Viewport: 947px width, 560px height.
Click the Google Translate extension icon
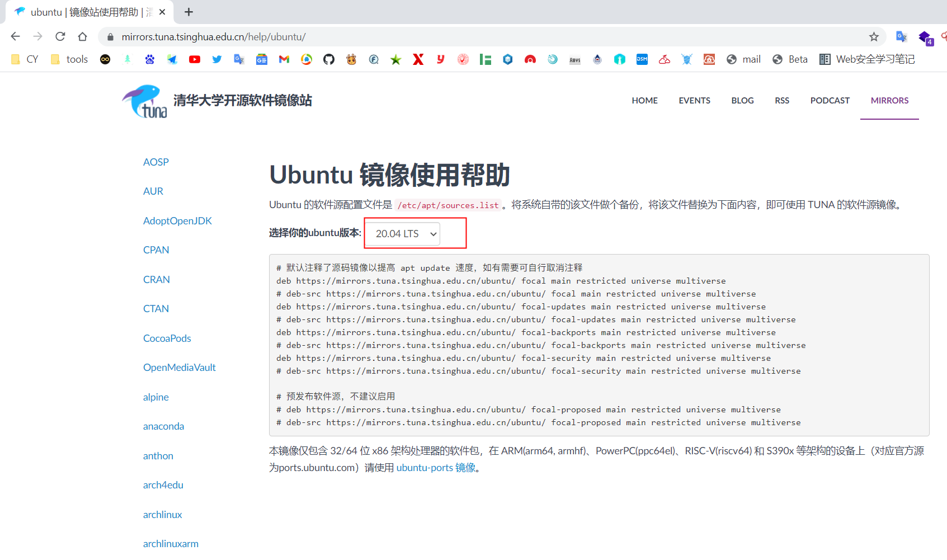(x=901, y=37)
